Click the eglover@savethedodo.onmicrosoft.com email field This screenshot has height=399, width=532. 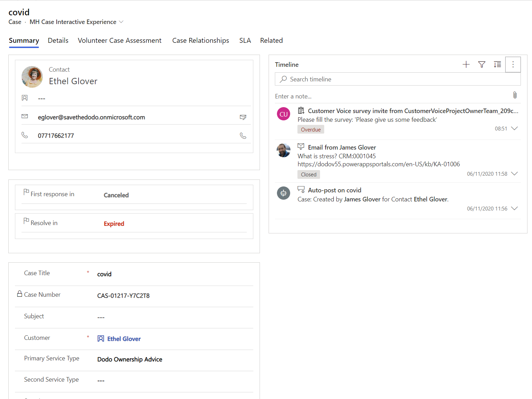point(91,117)
